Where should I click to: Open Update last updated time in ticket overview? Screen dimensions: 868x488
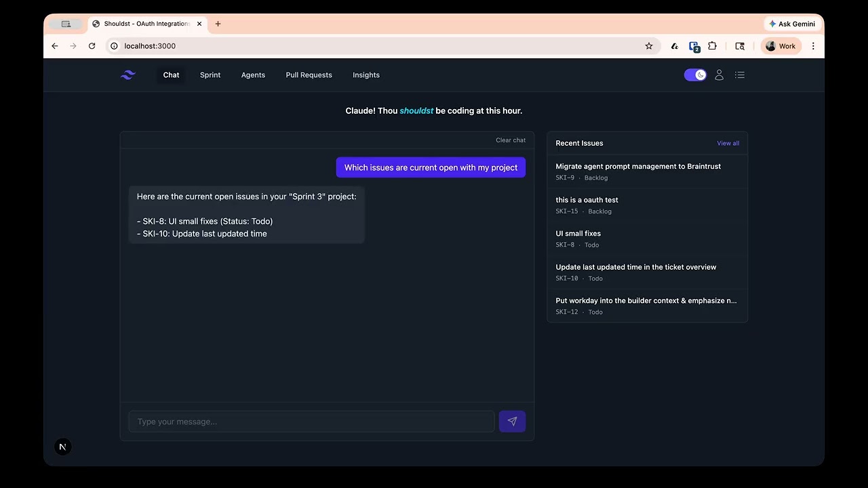(648, 272)
